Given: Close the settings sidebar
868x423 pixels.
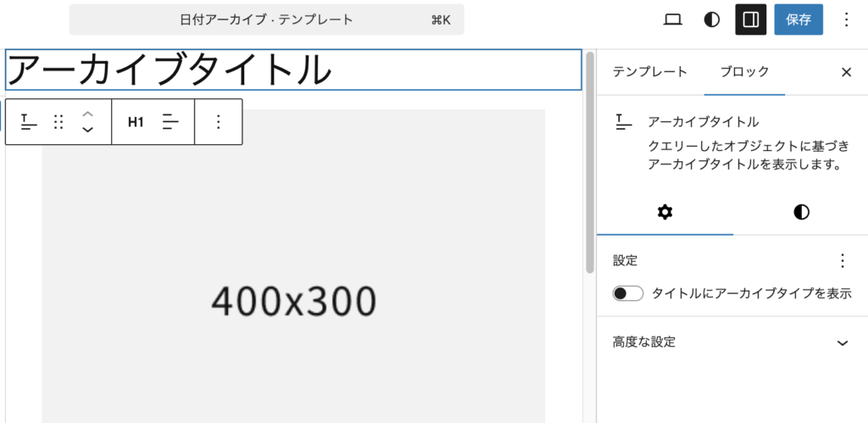Looking at the screenshot, I should click(846, 72).
